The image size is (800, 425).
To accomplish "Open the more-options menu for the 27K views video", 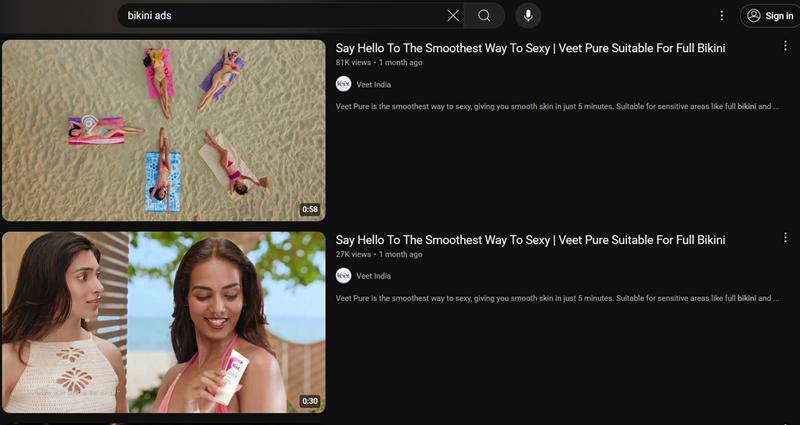I will pyautogui.click(x=785, y=237).
